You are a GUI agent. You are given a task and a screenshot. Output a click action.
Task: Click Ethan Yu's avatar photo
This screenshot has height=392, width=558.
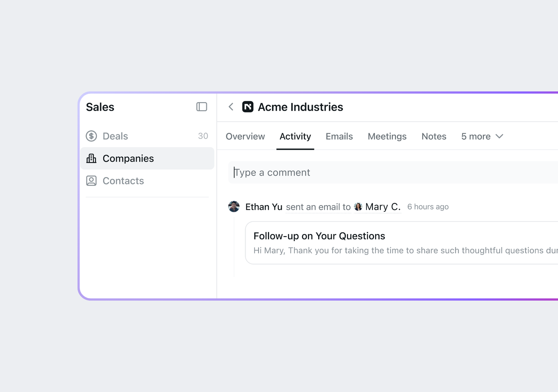coord(234,207)
